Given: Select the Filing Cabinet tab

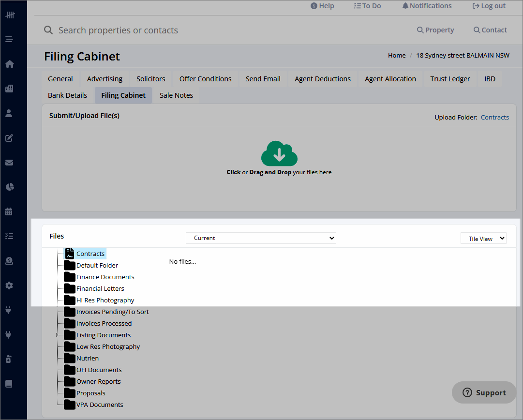Looking at the screenshot, I should click(123, 95).
